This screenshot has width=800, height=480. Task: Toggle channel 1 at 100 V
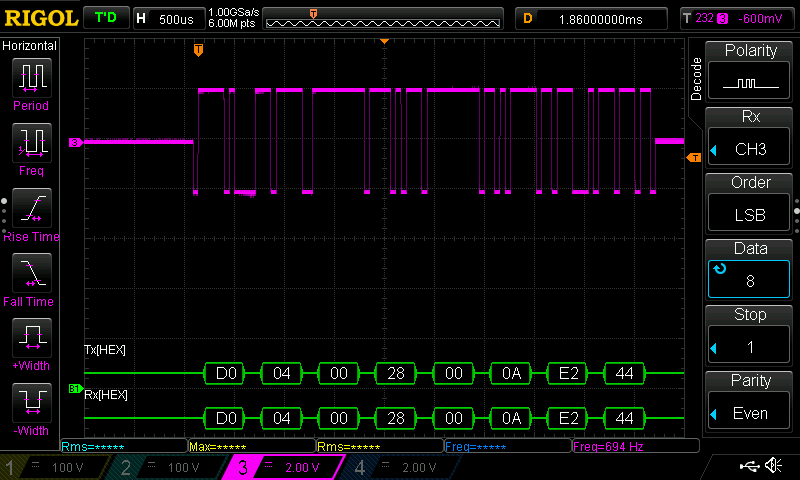tap(57, 467)
